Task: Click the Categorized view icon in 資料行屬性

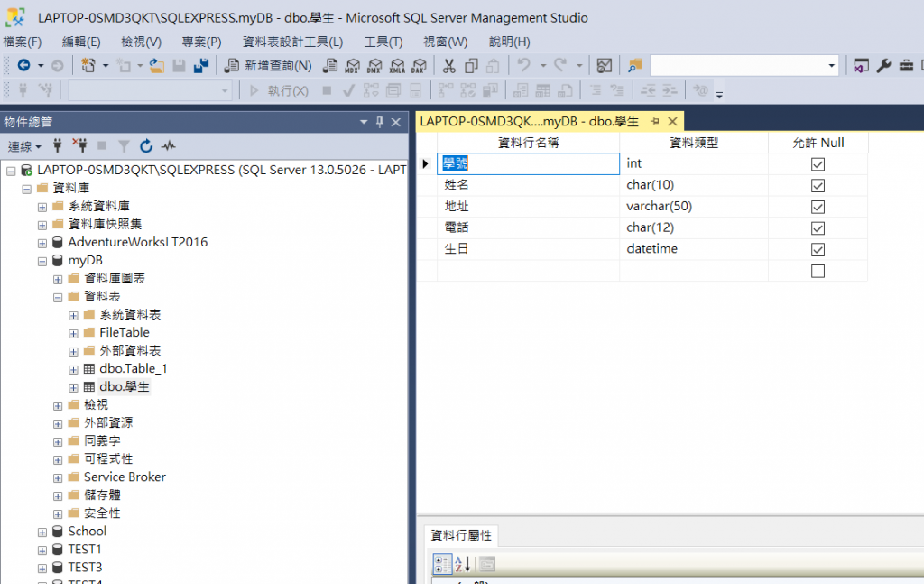Action: [x=442, y=564]
